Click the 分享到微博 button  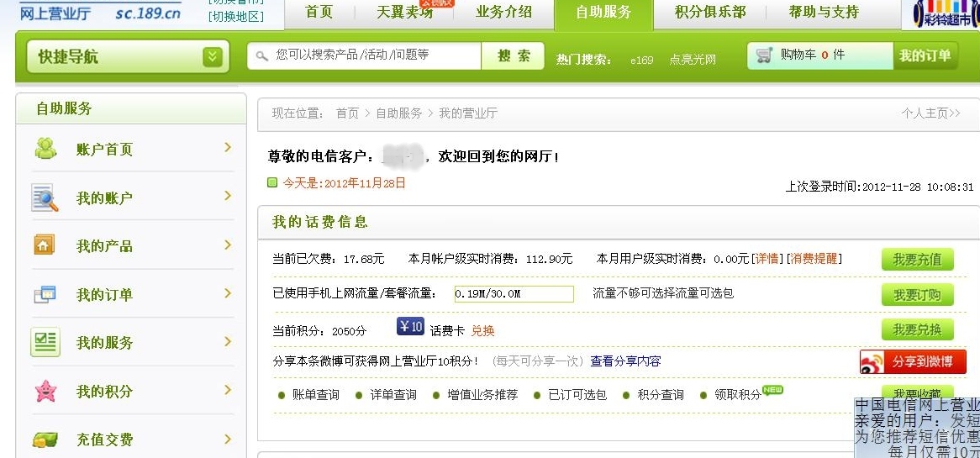(x=913, y=361)
